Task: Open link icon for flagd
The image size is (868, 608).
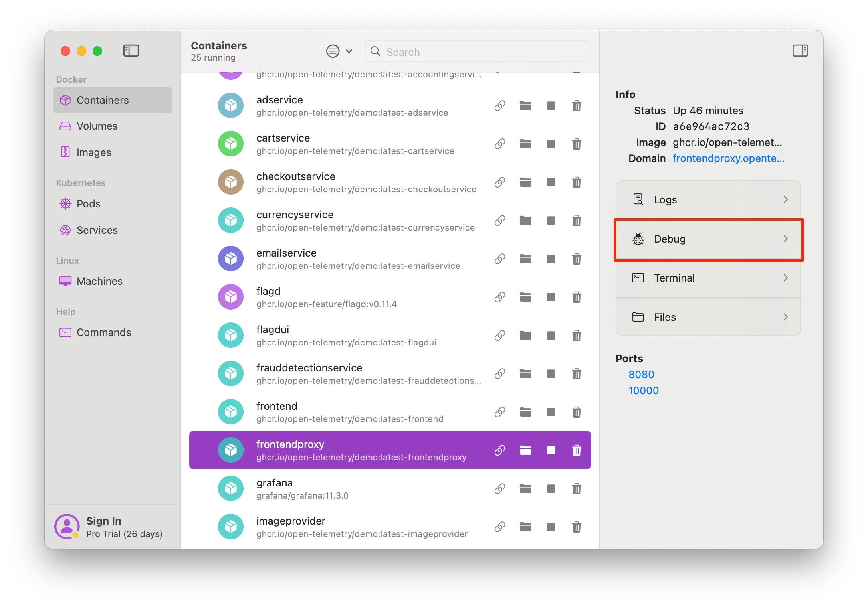Action: pos(500,297)
